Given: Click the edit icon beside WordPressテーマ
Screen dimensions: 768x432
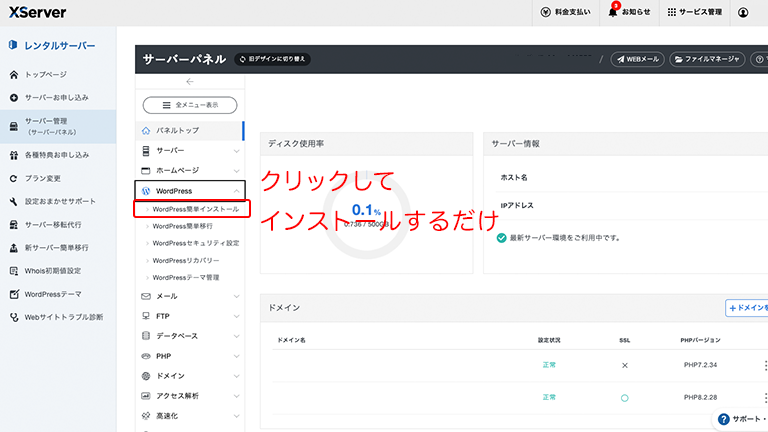Looking at the screenshot, I should (x=14, y=294).
